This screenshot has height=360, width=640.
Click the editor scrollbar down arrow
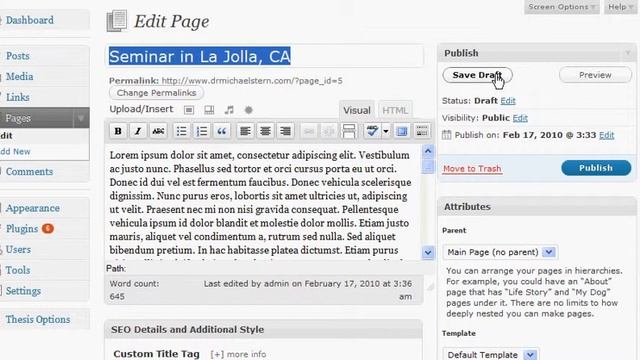[x=428, y=253]
